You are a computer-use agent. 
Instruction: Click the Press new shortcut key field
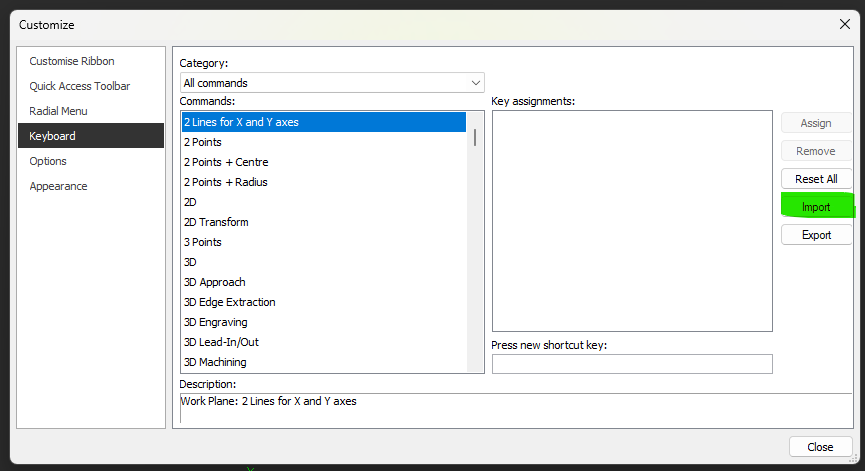[631, 364]
